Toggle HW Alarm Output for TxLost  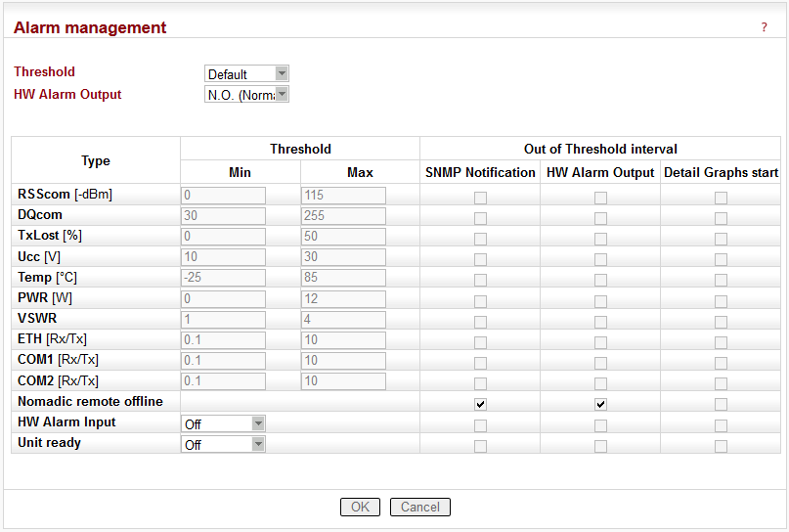(x=600, y=239)
